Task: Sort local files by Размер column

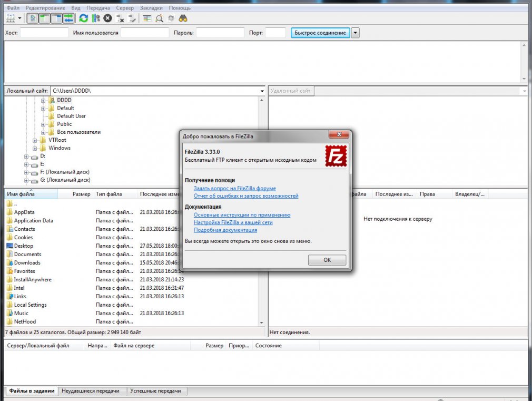Action: point(75,194)
